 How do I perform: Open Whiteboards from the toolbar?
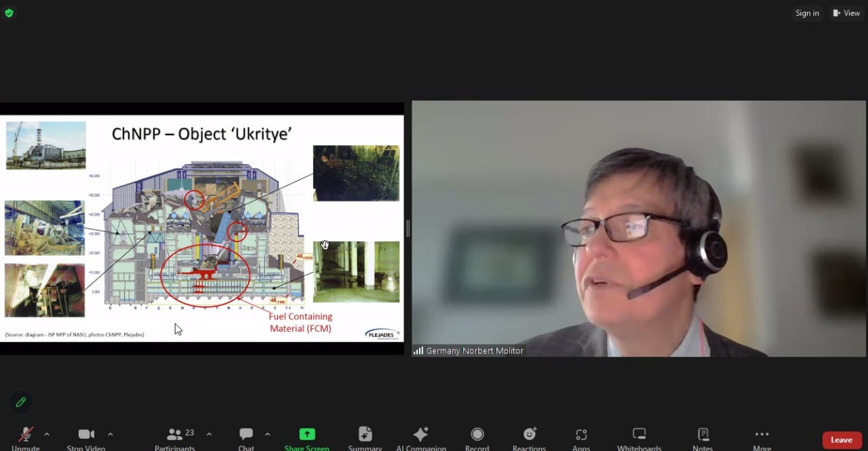tap(639, 435)
